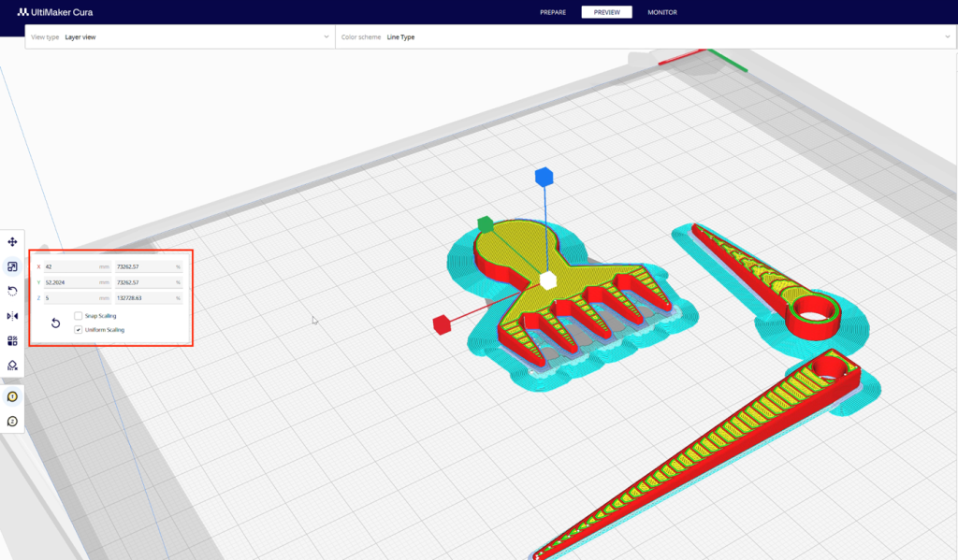This screenshot has height=560, width=958.
Task: Uncheck the Uniform Scaling checkbox
Action: point(79,330)
